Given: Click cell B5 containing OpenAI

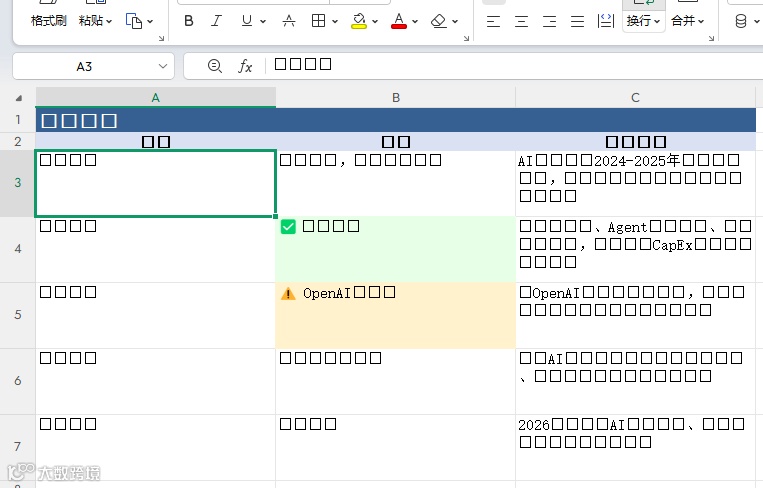Looking at the screenshot, I should [396, 315].
